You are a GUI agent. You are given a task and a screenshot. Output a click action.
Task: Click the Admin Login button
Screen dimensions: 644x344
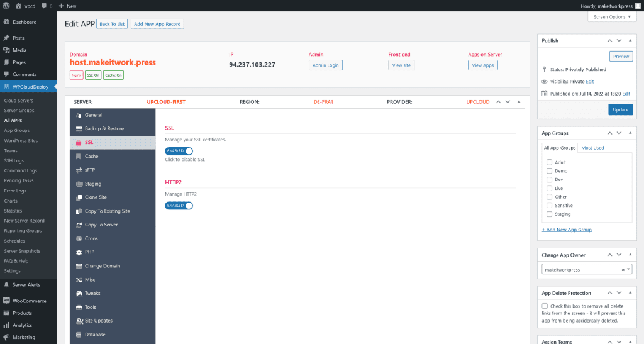point(326,65)
